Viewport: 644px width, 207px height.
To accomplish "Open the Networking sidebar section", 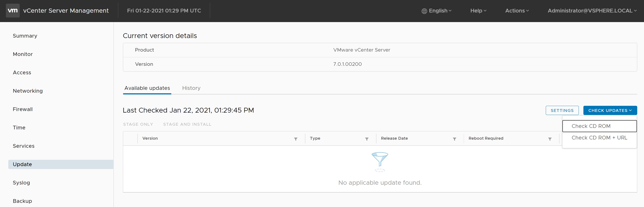I will pos(28,91).
